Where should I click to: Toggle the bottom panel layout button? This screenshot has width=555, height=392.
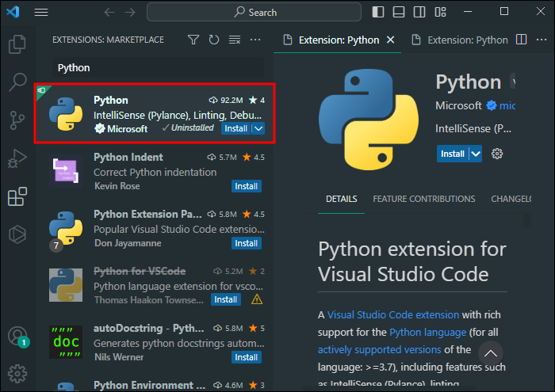pos(399,12)
